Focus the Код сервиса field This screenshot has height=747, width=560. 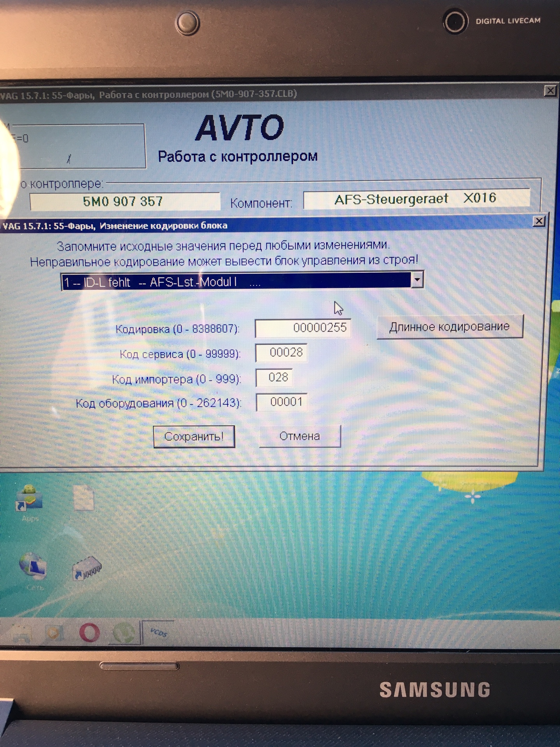click(281, 352)
